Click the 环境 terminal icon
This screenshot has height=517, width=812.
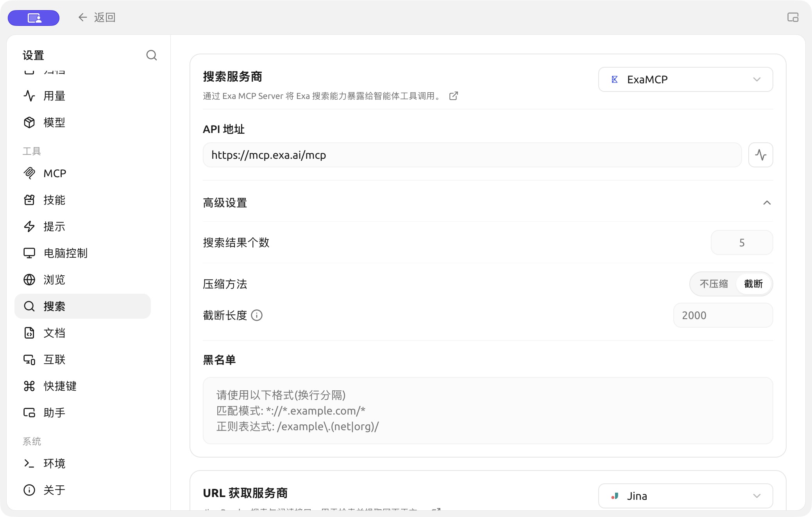tap(29, 463)
